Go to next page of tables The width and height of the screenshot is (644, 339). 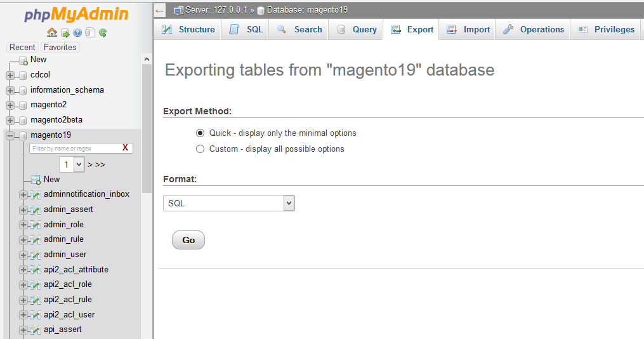(90, 165)
